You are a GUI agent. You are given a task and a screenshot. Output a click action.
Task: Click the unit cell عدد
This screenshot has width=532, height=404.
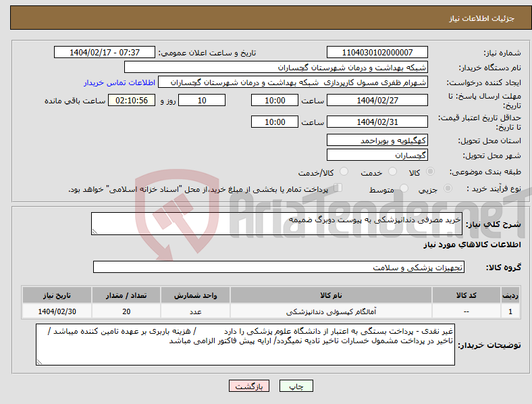pos(195,311)
